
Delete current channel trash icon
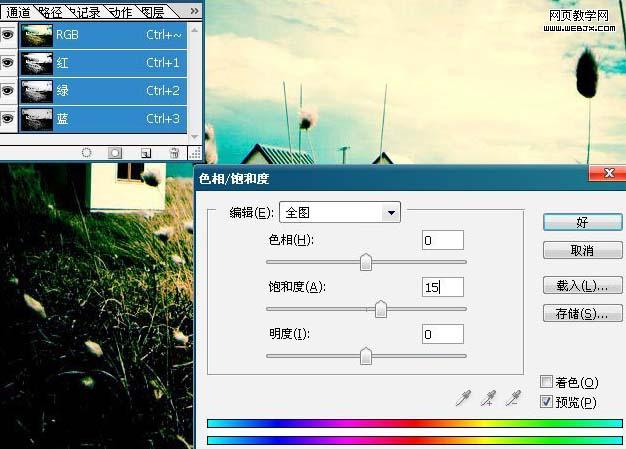tap(174, 153)
